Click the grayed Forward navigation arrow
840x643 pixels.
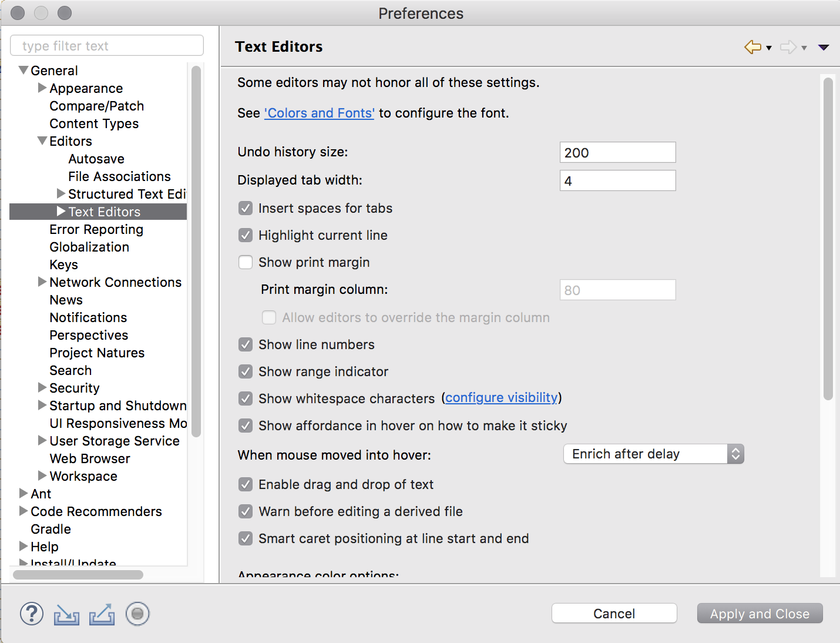coord(788,47)
